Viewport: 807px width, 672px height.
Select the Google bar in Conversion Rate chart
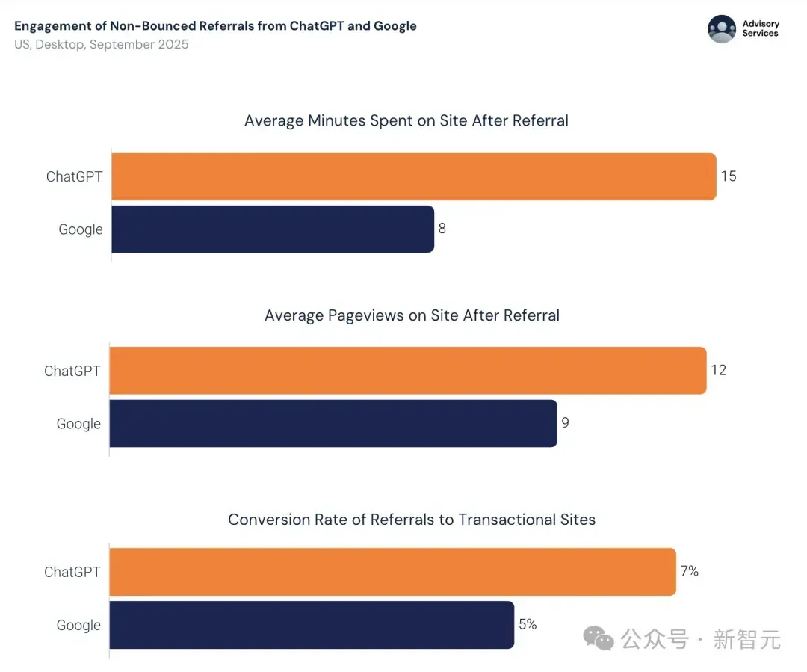[x=312, y=625]
